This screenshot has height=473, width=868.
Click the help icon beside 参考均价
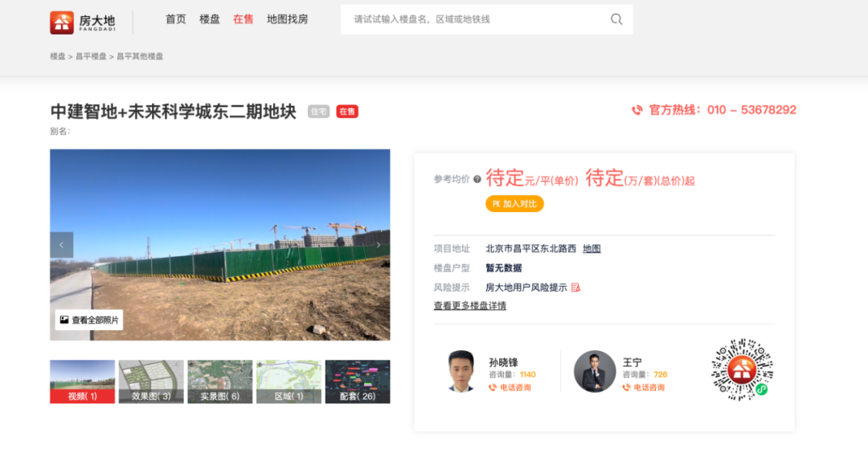pos(477,179)
